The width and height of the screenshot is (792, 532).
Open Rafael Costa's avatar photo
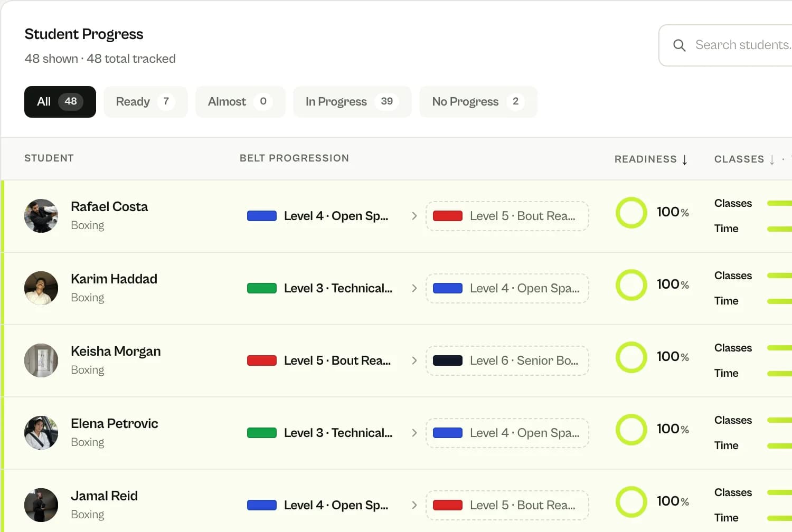coord(41,216)
